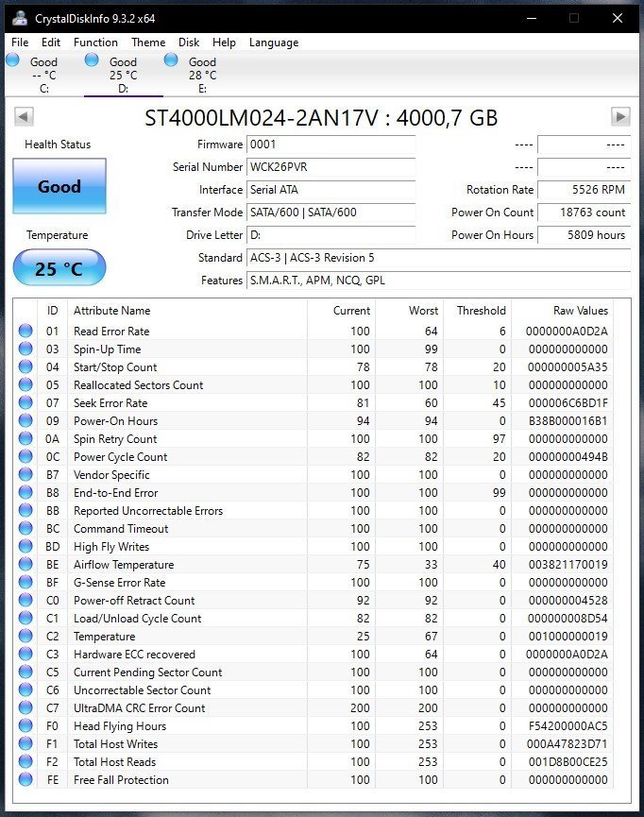Open the Edit menu
Image resolution: width=644 pixels, height=817 pixels.
(51, 43)
